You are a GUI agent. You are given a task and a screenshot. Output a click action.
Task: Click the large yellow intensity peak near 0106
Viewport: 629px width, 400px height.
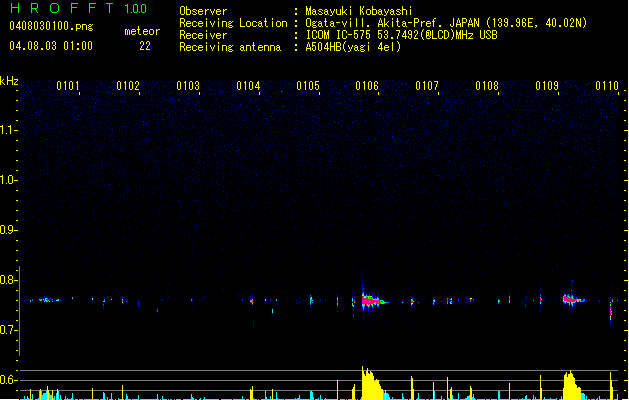click(372, 383)
